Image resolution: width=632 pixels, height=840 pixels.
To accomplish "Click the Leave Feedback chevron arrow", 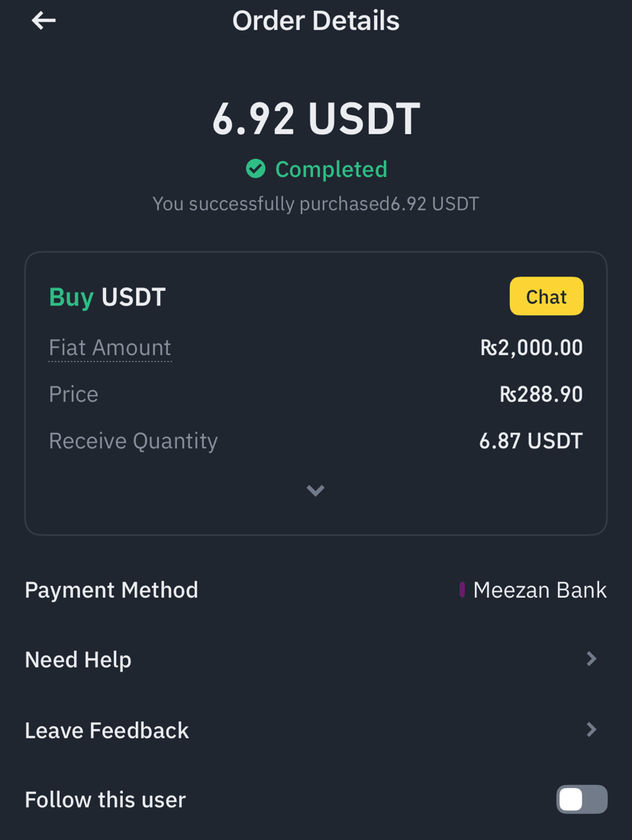I will 592,729.
